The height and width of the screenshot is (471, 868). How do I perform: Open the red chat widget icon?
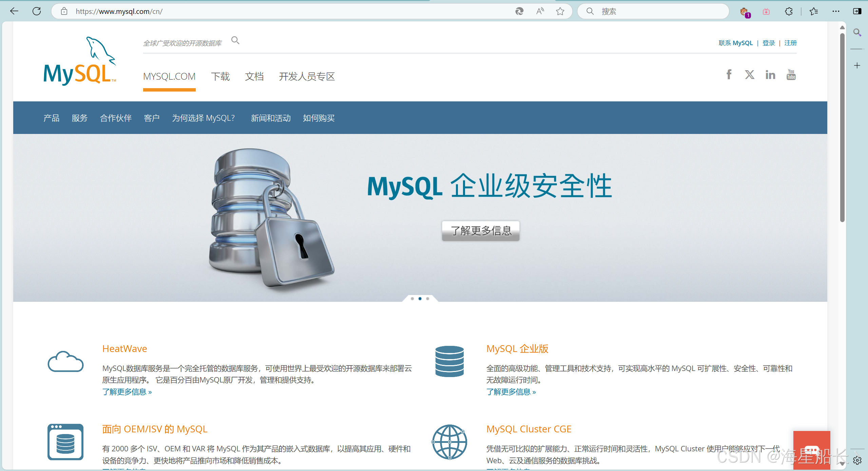(x=811, y=450)
